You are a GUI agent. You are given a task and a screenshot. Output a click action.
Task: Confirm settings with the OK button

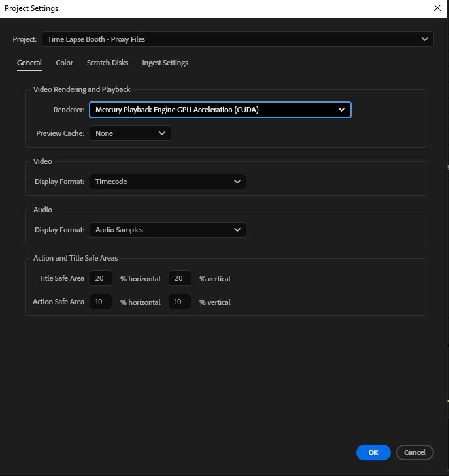(373, 452)
